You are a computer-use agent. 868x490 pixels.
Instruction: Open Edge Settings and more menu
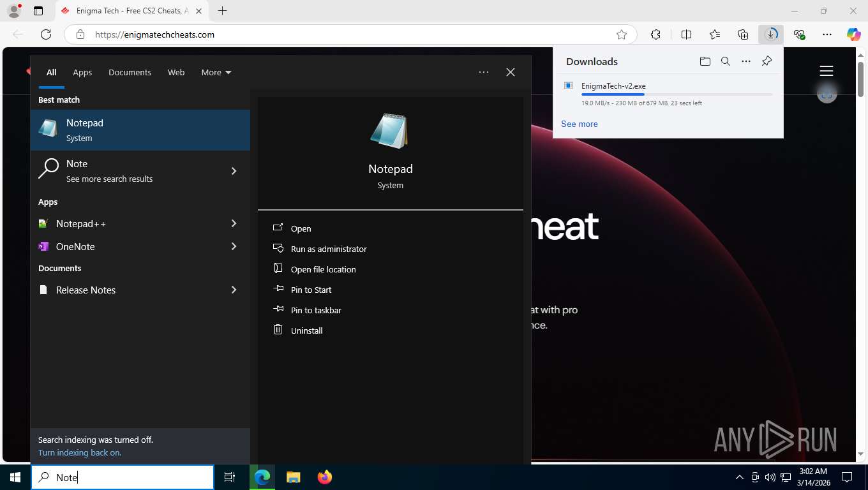click(x=827, y=34)
